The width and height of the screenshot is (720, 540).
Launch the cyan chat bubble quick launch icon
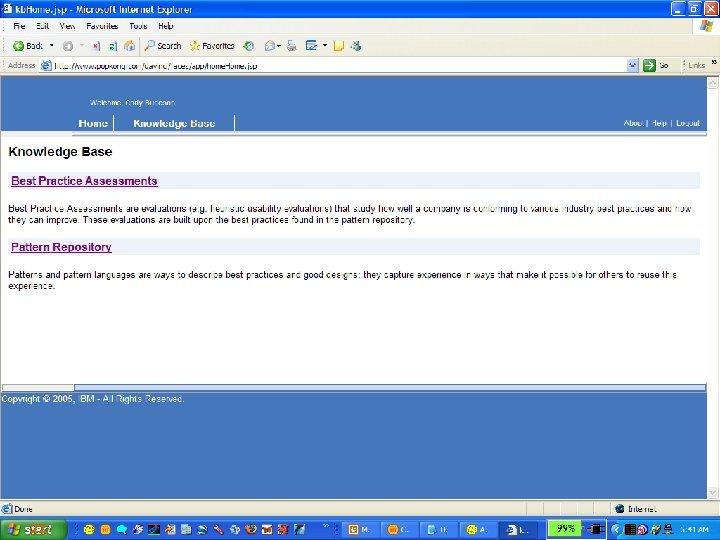point(121,529)
